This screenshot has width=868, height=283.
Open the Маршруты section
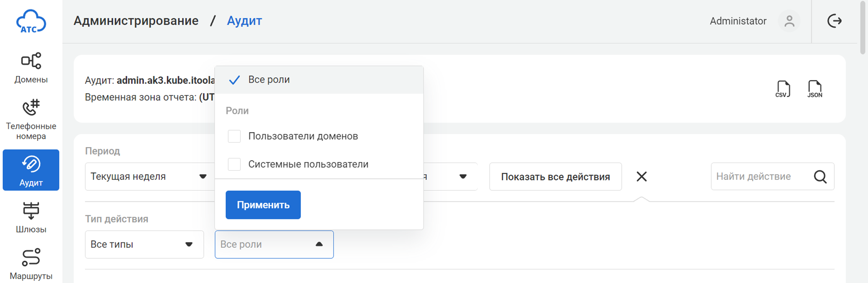click(31, 264)
